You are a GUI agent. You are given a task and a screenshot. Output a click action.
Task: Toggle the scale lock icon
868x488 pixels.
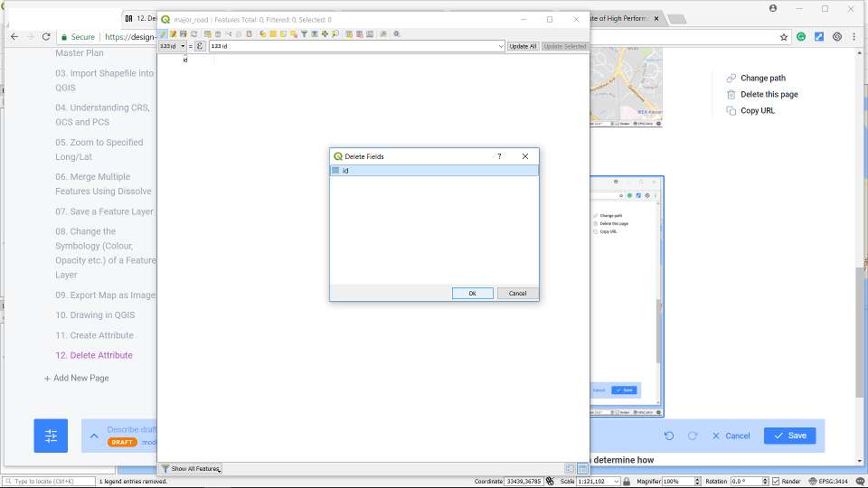(627, 481)
